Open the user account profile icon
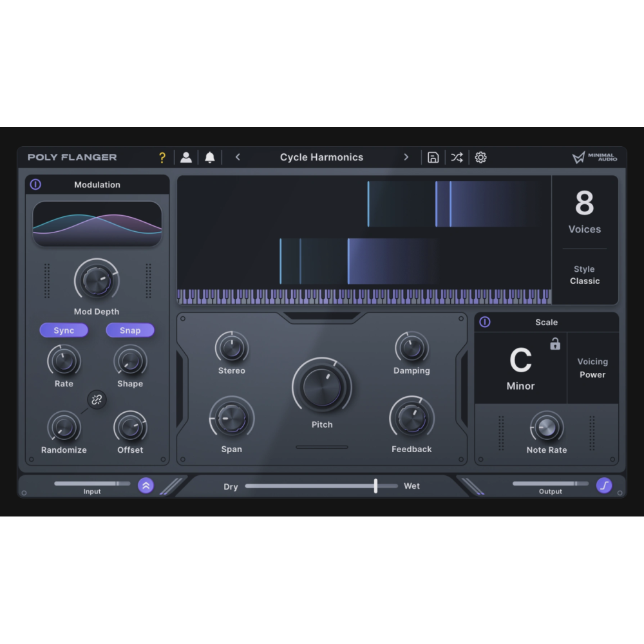 click(186, 156)
